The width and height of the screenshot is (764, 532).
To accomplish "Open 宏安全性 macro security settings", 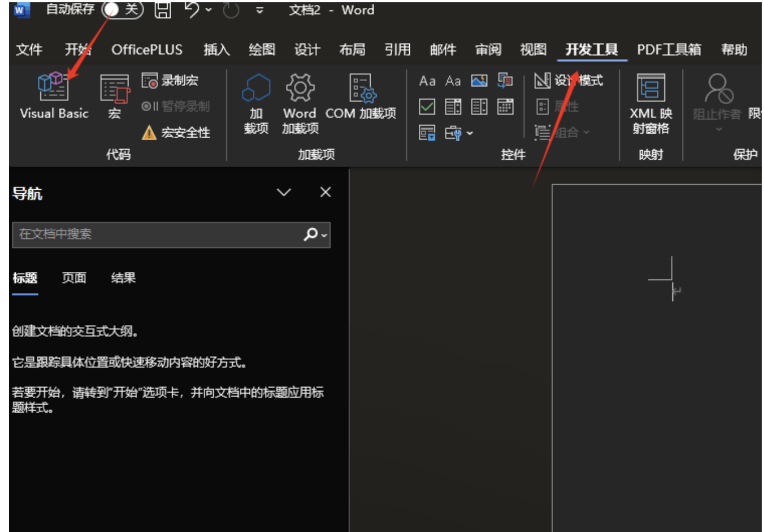I will coord(176,133).
